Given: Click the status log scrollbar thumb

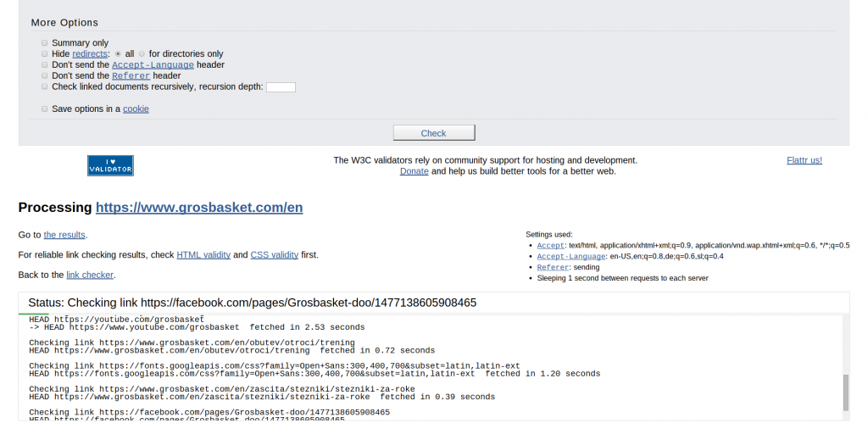Looking at the screenshot, I should 845,392.
